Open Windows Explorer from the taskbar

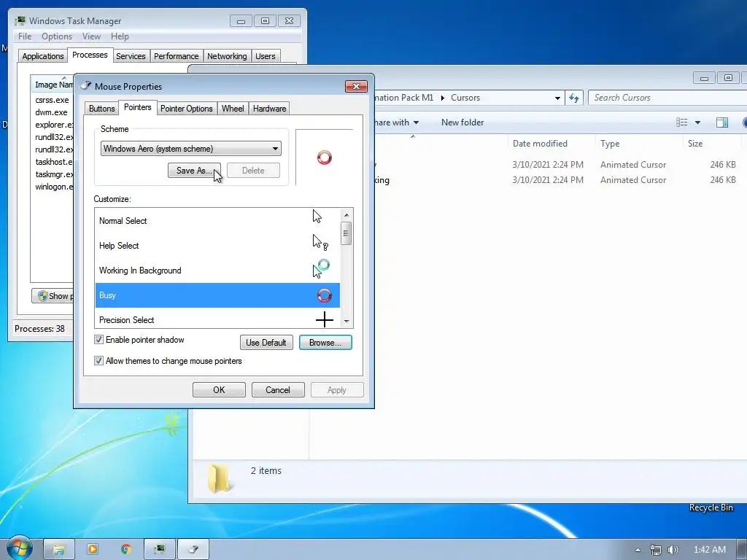pos(58,550)
